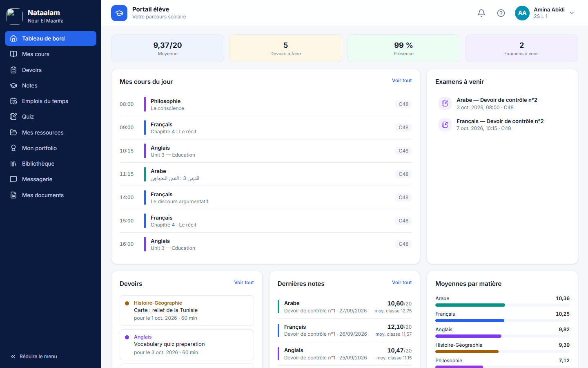Screen dimensions: 588x368
Task: Click the Philosophie 7,12 average value
Action: point(564,361)
